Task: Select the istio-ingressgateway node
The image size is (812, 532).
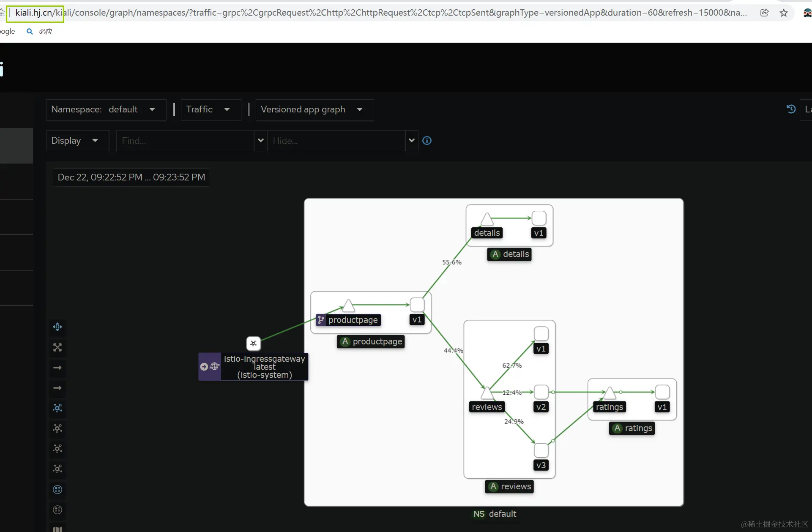Action: (253, 343)
